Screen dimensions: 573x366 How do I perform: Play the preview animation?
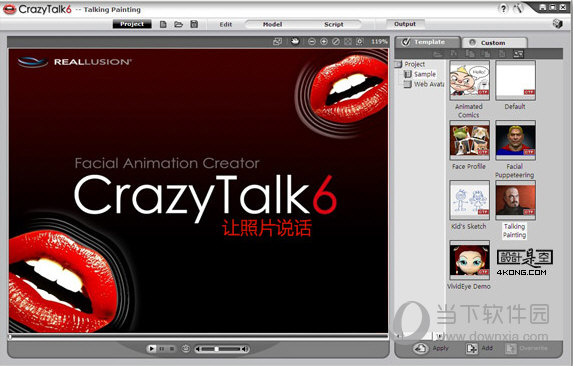tap(151, 349)
